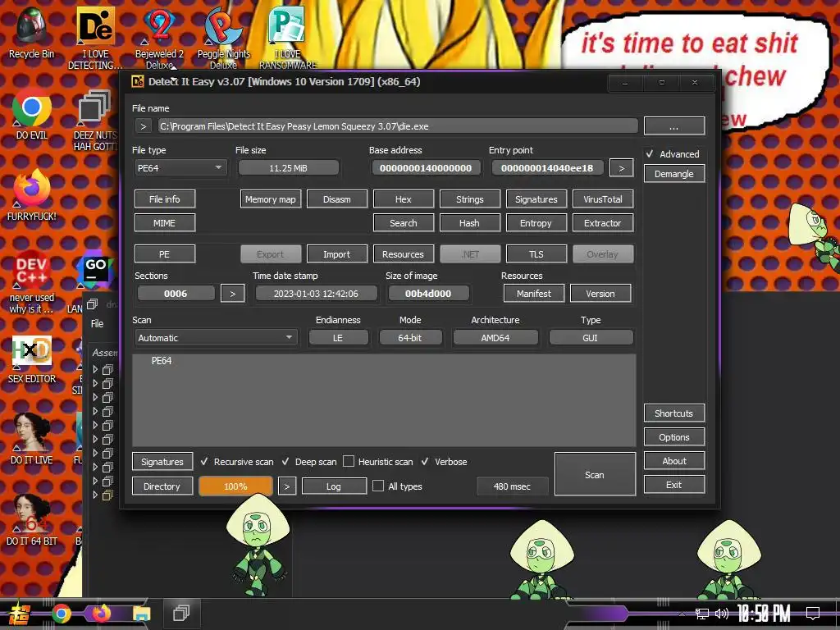Viewport: 840px width, 630px height.
Task: Toggle the Recursive scan checkbox
Action: [204, 461]
